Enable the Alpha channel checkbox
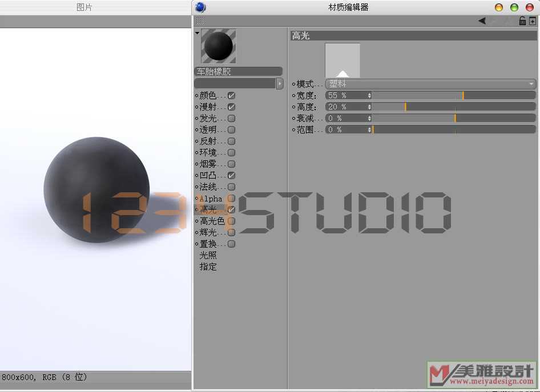540x392 pixels. click(x=231, y=198)
